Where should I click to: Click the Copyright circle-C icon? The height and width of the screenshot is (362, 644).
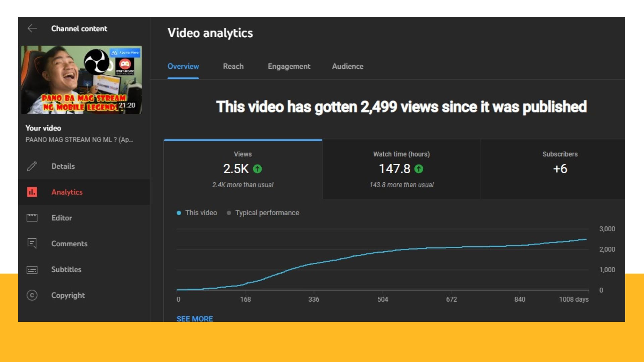click(32, 295)
